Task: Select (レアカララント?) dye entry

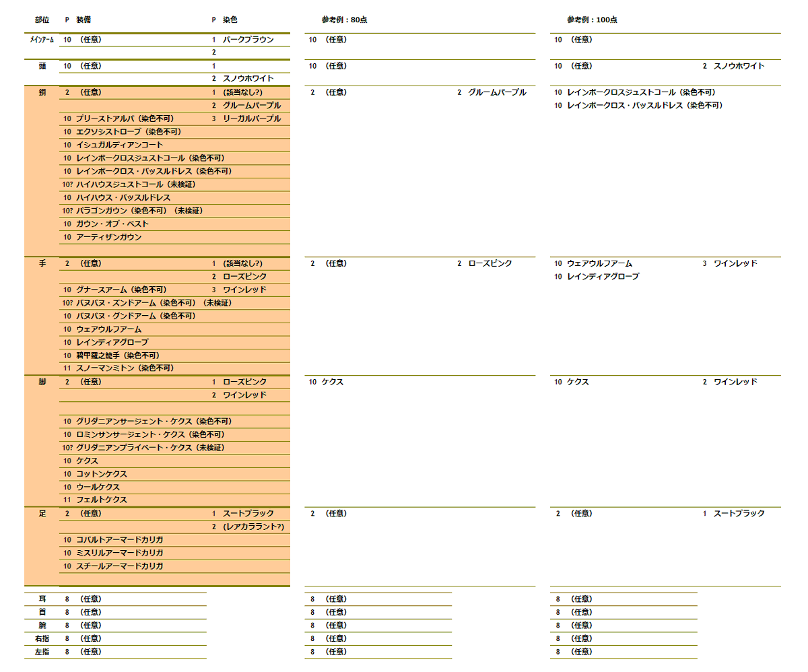Action: tap(253, 527)
